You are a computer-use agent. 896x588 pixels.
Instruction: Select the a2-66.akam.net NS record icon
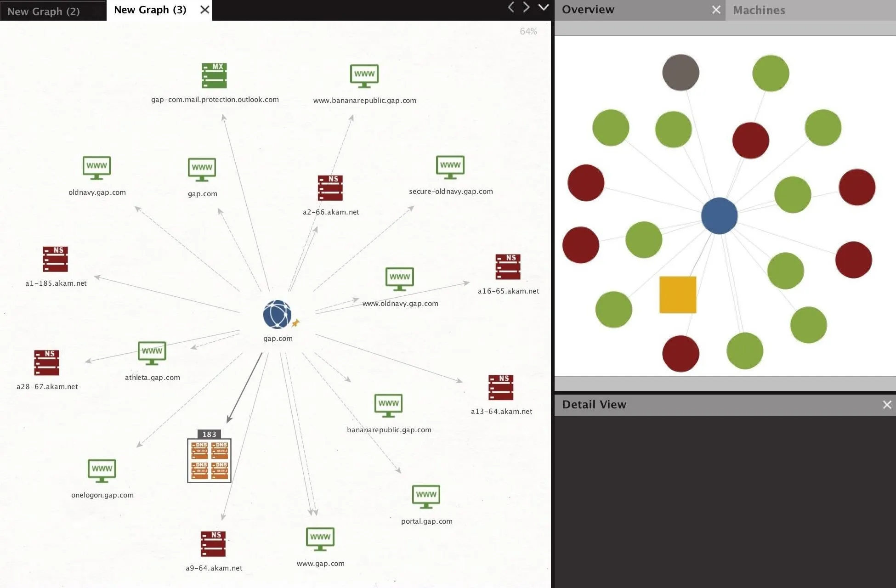pos(330,188)
